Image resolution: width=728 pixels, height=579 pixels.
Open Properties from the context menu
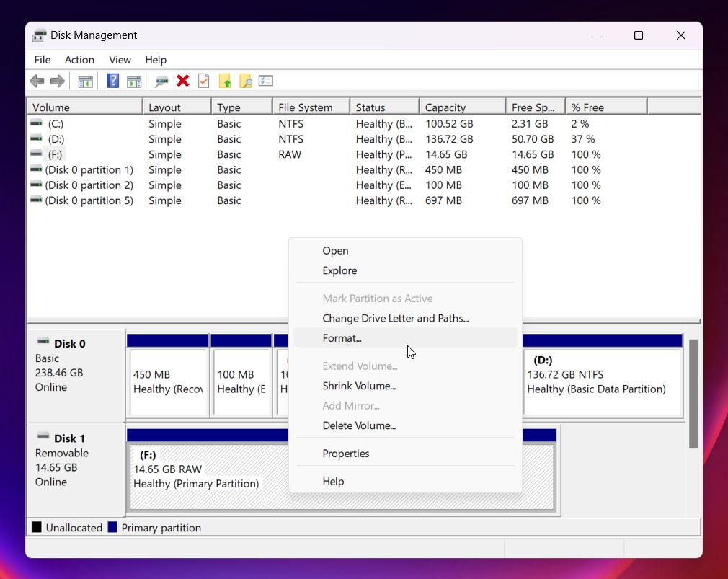coord(405,454)
